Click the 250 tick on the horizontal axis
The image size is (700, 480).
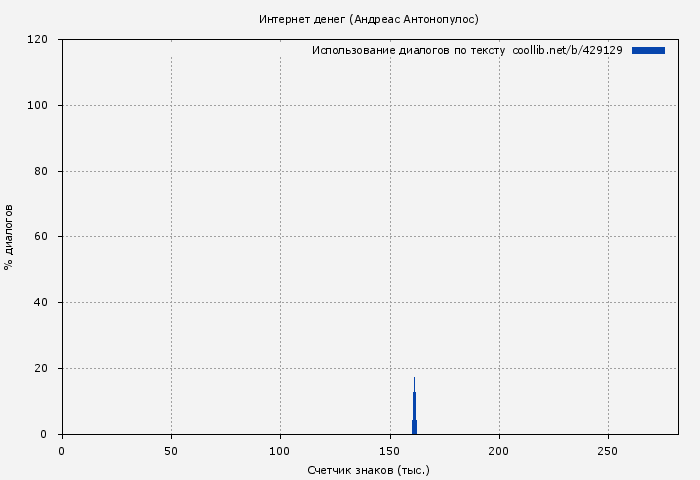point(608,452)
